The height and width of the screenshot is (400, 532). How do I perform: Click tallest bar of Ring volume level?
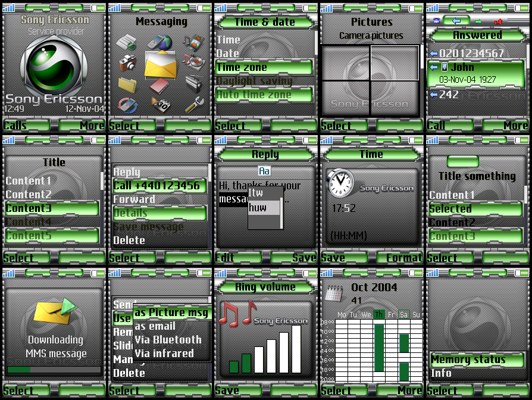(296, 349)
